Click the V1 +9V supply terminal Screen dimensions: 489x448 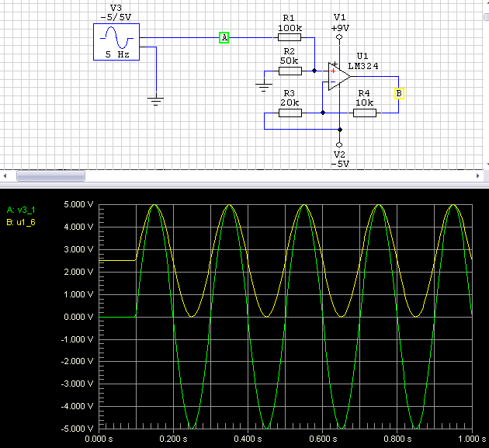339,37
